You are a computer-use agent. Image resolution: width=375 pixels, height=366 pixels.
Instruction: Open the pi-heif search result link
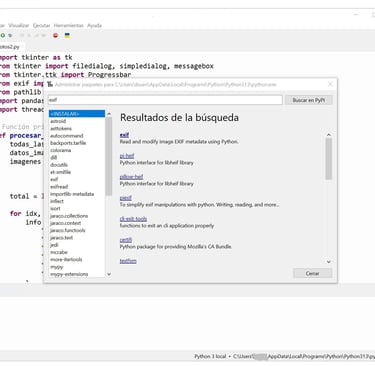click(127, 156)
